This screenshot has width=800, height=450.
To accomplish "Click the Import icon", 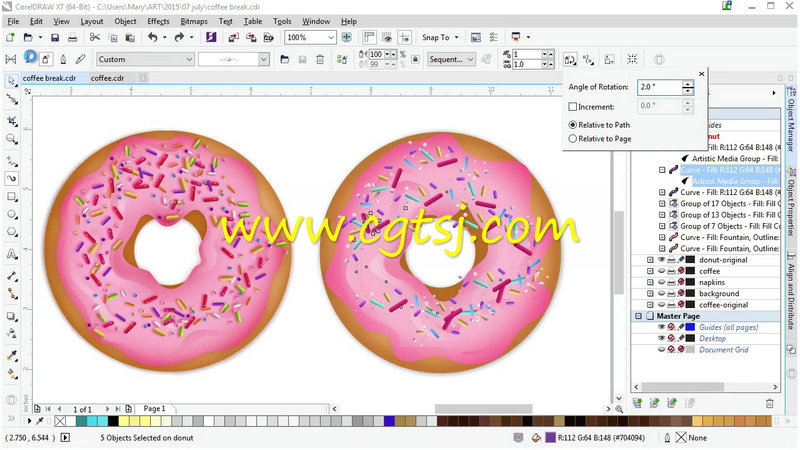I will (x=234, y=37).
